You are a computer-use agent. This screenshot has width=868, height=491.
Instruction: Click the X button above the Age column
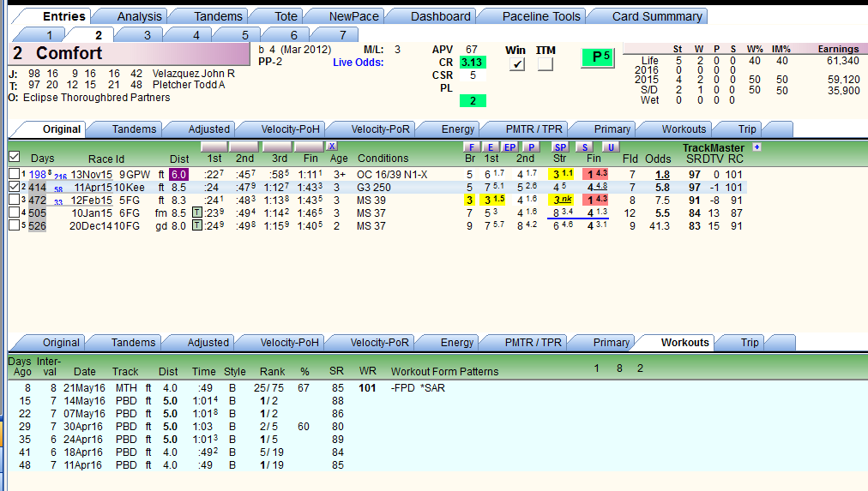tap(332, 146)
